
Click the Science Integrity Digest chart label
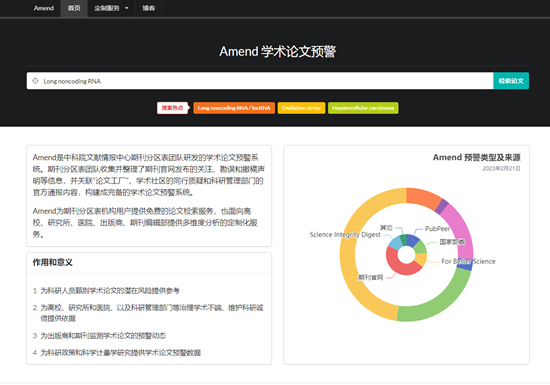pos(345,235)
